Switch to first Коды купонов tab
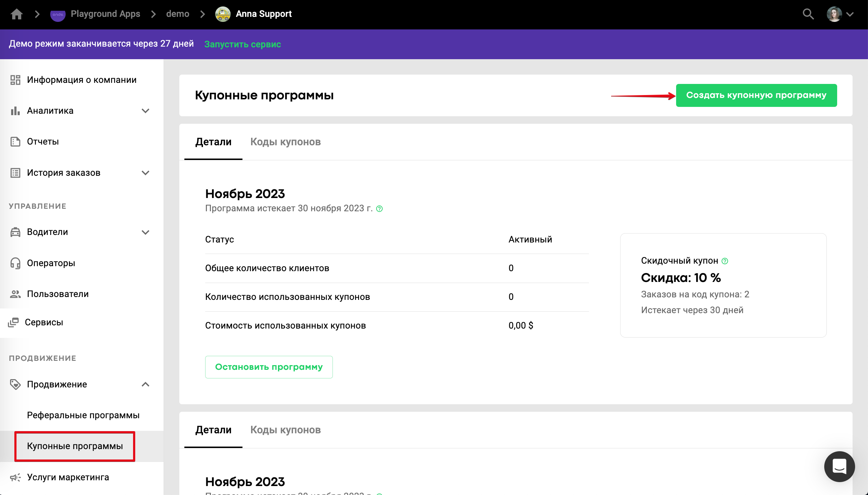The image size is (868, 495). coord(285,142)
